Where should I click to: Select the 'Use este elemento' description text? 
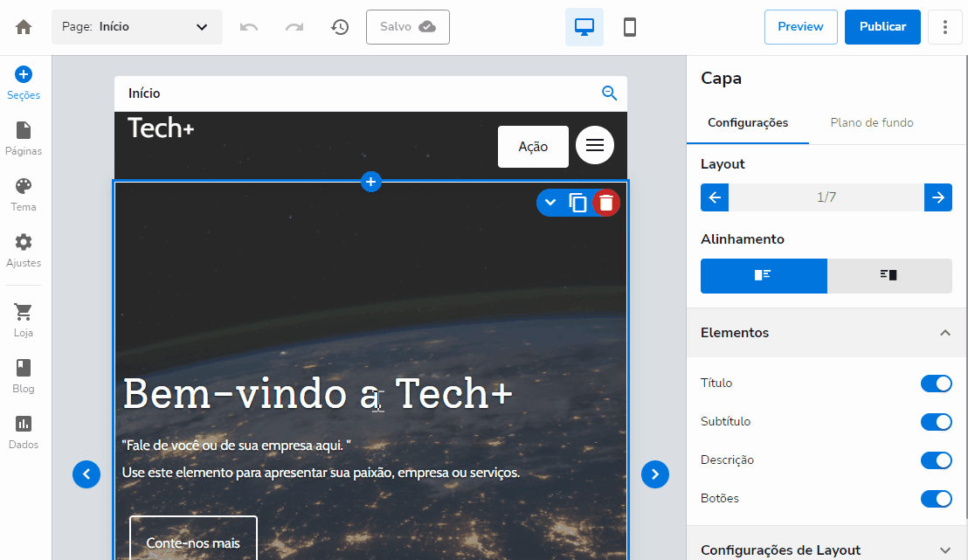321,473
